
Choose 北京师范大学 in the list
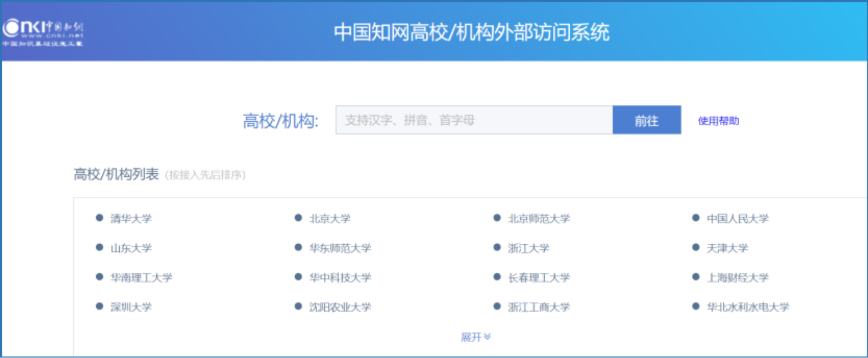tap(539, 218)
